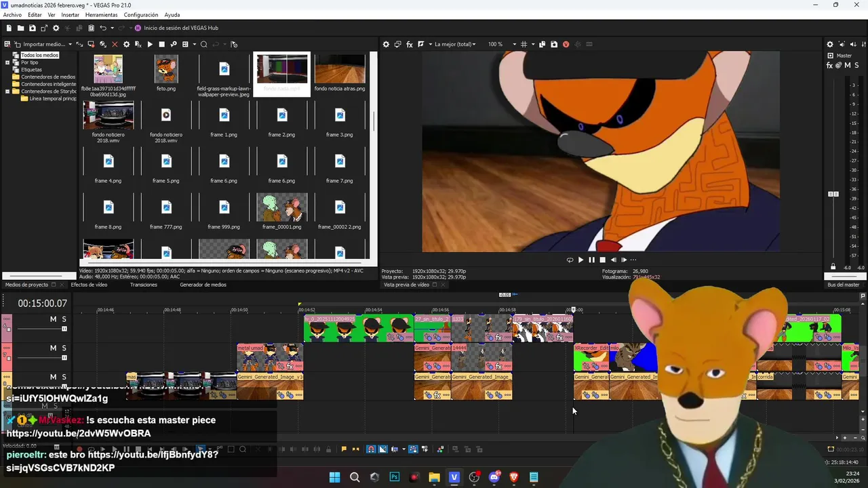The height and width of the screenshot is (488, 868).
Task: Create a new project with the New icon
Action: pyautogui.click(x=9, y=28)
